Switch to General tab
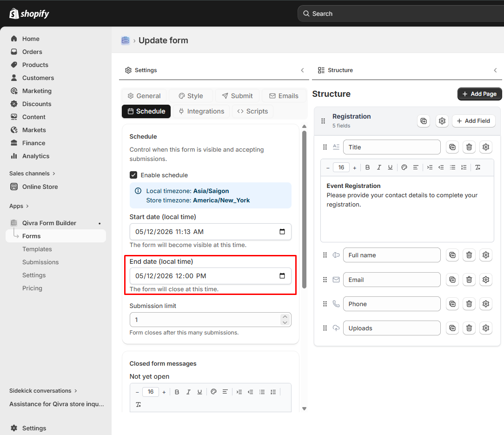 tap(144, 96)
